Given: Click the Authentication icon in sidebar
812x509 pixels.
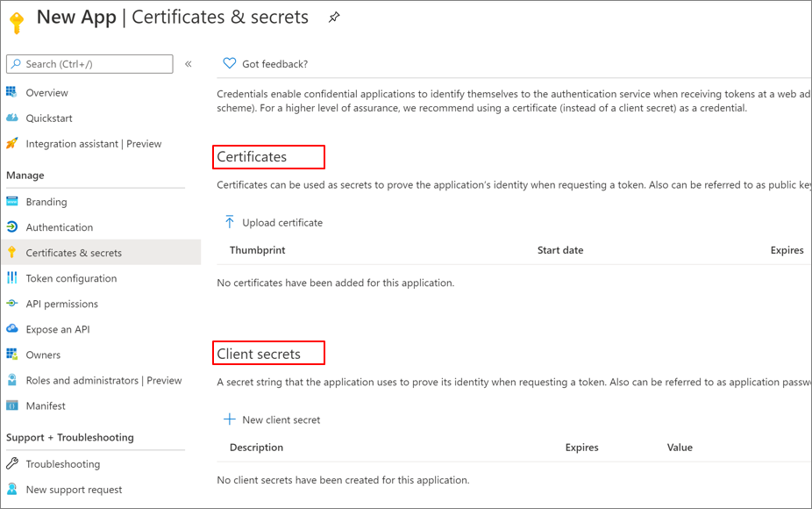Looking at the screenshot, I should click(11, 227).
